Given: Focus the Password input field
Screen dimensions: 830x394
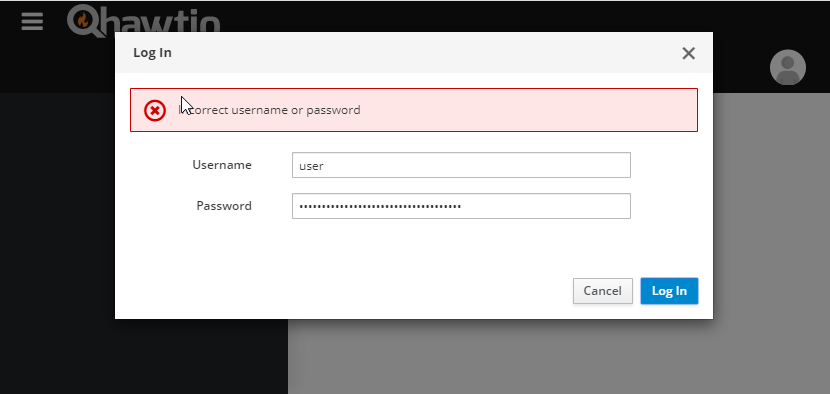Looking at the screenshot, I should (461, 206).
